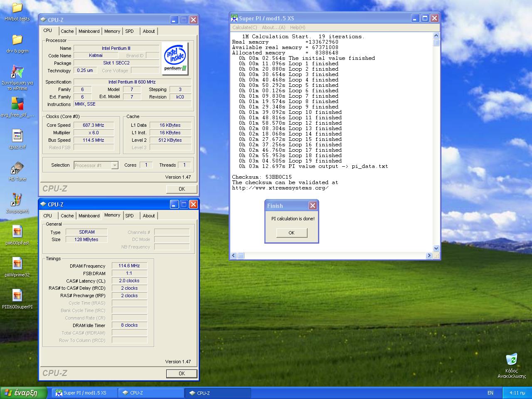This screenshot has height=399, width=532.
Task: Click the DRAM Frequency 114.6 MHz field
Action: (129, 266)
